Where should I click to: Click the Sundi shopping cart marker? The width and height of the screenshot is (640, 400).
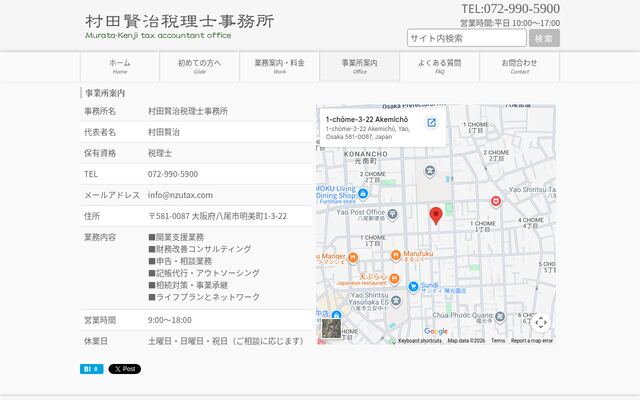click(x=413, y=287)
